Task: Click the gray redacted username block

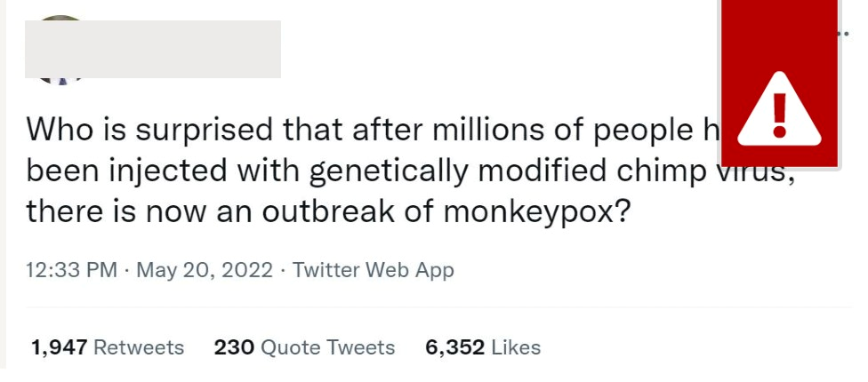Action: click(153, 49)
